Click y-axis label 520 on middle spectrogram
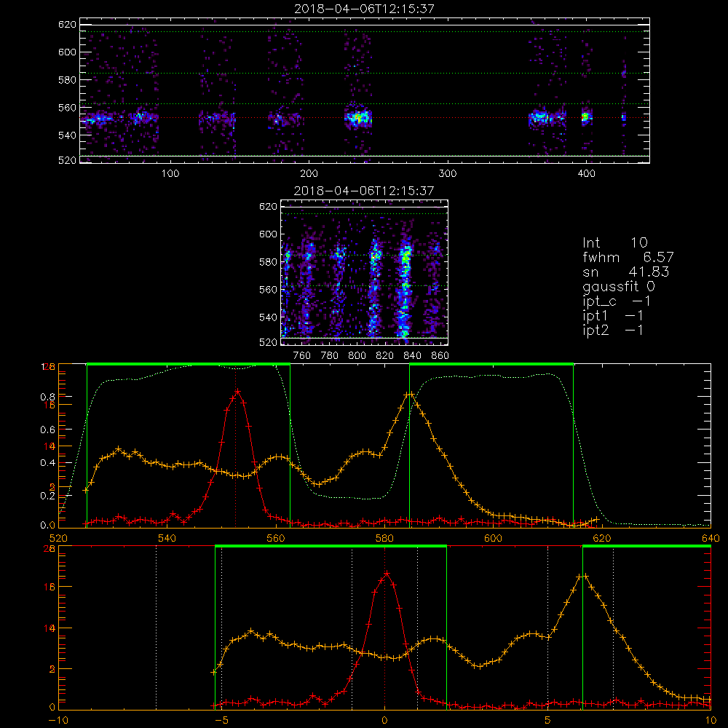 pos(269,342)
